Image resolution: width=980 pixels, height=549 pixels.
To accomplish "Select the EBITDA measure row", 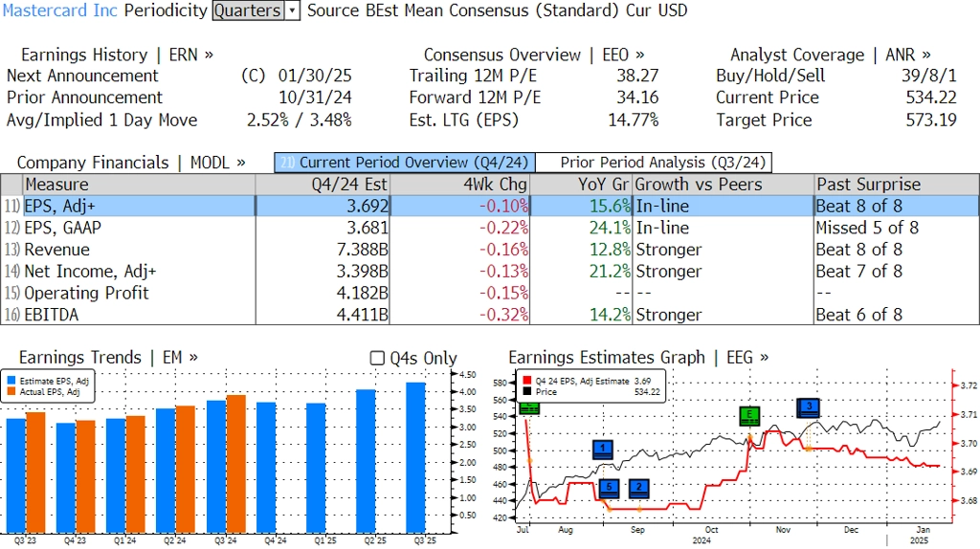I will coord(490,315).
